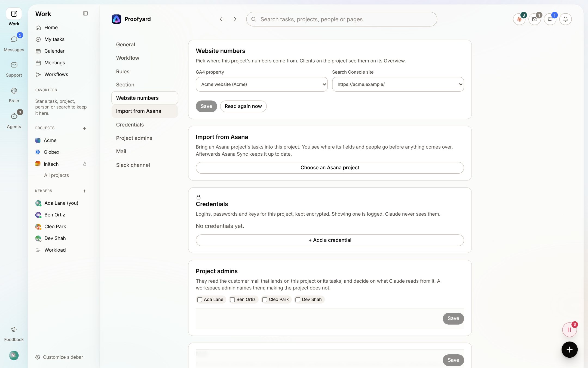Check Ada Lane as project admin

click(x=200, y=300)
